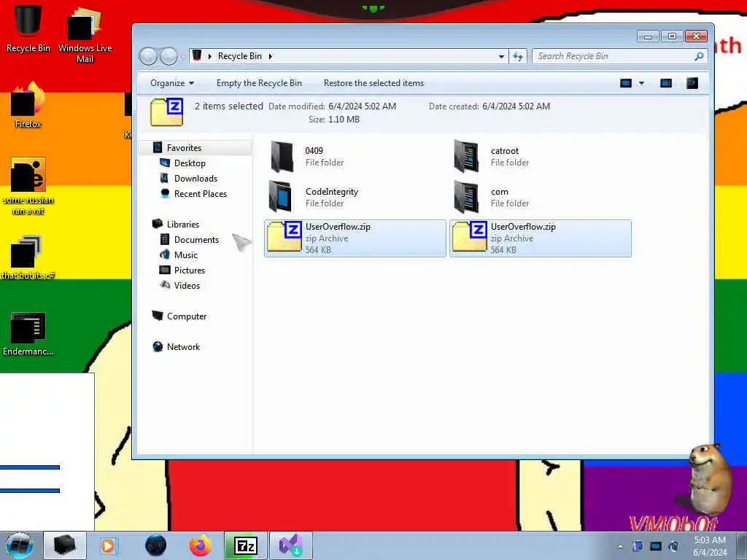Open 7-Zip from the taskbar
The image size is (747, 560).
coord(246,545)
